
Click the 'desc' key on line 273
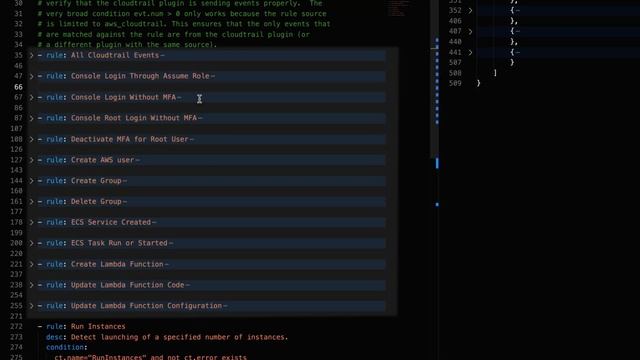54,337
